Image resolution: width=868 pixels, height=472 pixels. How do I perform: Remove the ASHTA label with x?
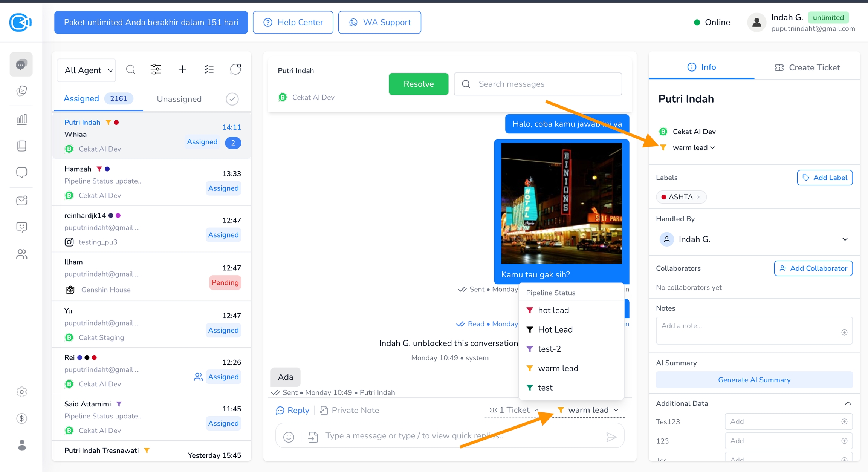point(698,197)
